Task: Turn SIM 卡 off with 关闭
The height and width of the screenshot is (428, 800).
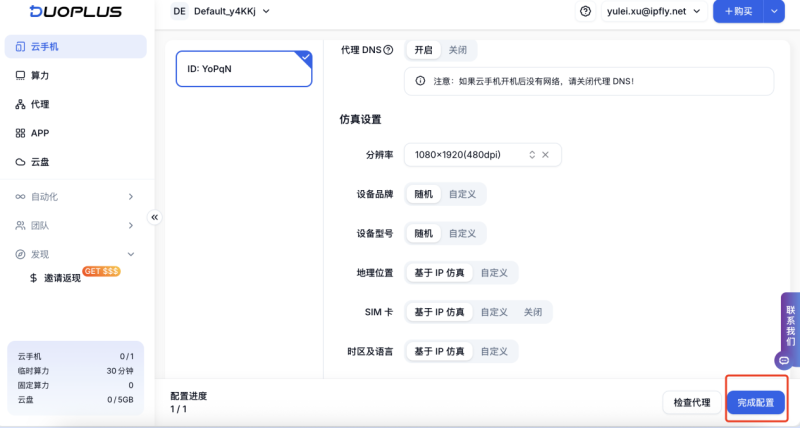Action: (x=533, y=312)
